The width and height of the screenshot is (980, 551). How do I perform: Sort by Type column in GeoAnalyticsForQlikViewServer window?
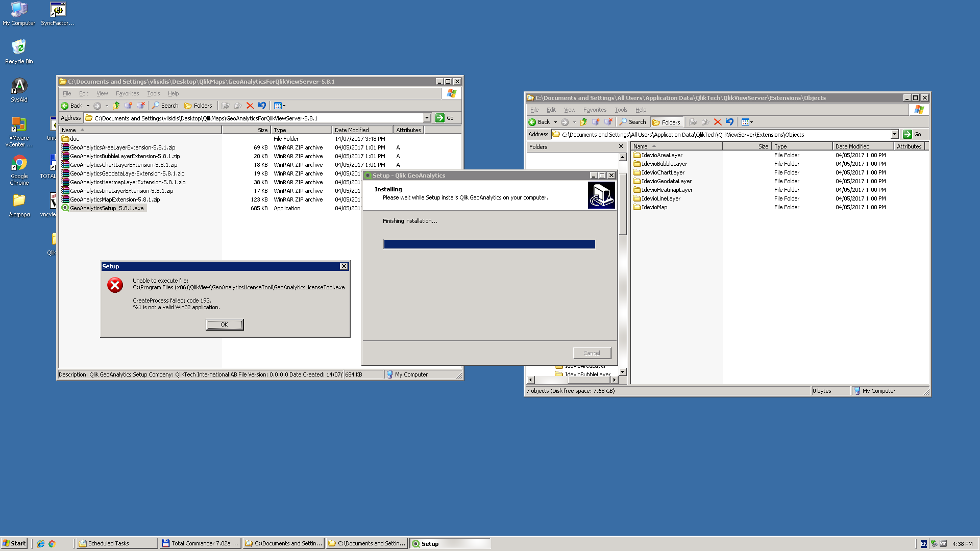(301, 130)
